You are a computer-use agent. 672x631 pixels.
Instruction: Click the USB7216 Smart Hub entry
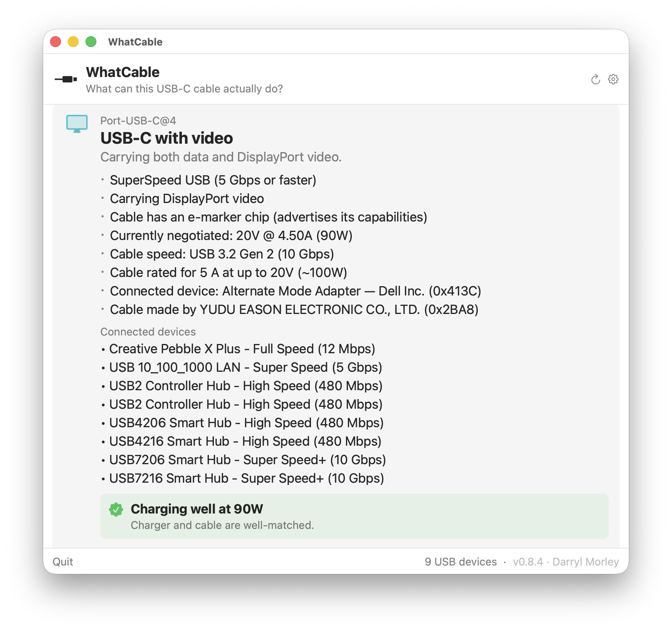pyautogui.click(x=243, y=478)
